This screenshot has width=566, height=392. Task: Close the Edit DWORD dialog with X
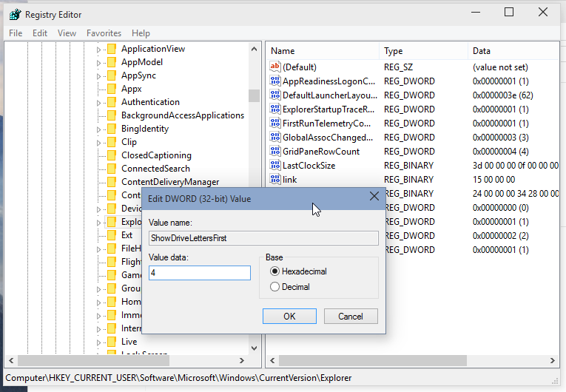374,196
